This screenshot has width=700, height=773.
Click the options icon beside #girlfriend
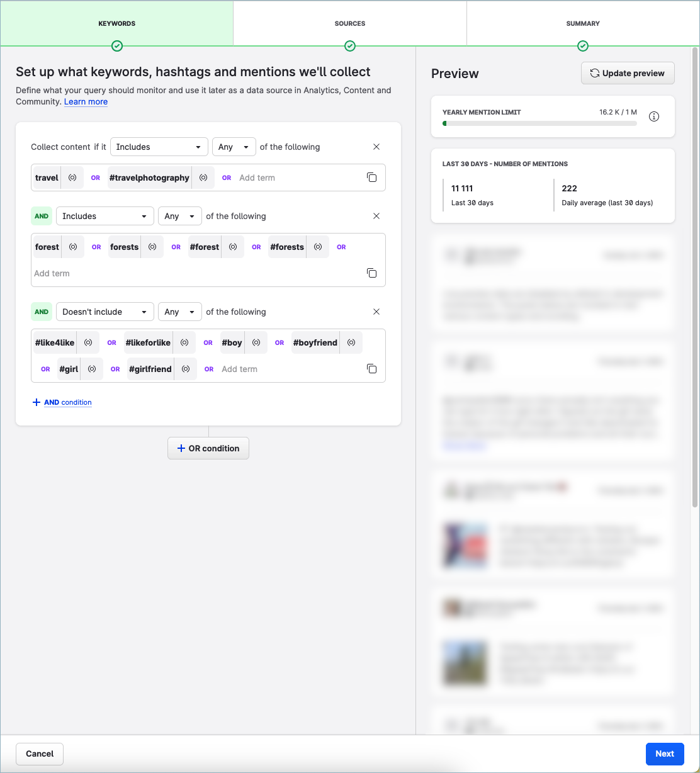pyautogui.click(x=186, y=370)
